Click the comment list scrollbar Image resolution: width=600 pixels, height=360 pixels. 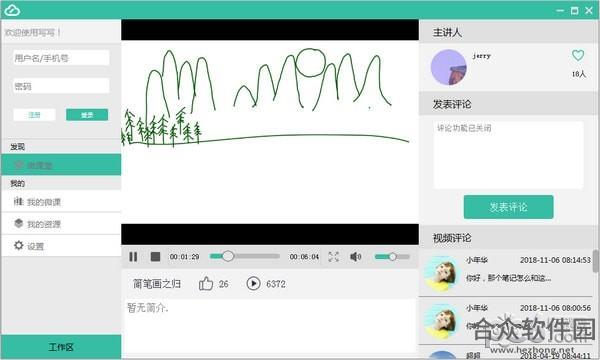coord(596,261)
